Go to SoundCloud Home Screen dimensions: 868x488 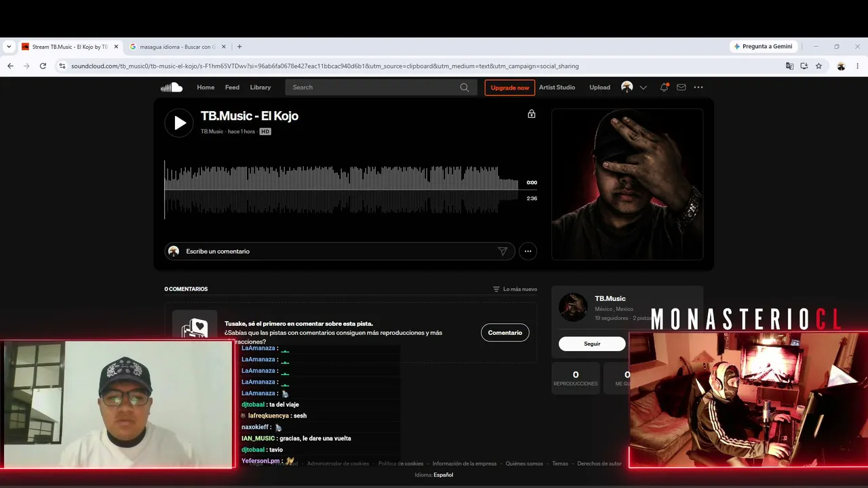(x=205, y=87)
